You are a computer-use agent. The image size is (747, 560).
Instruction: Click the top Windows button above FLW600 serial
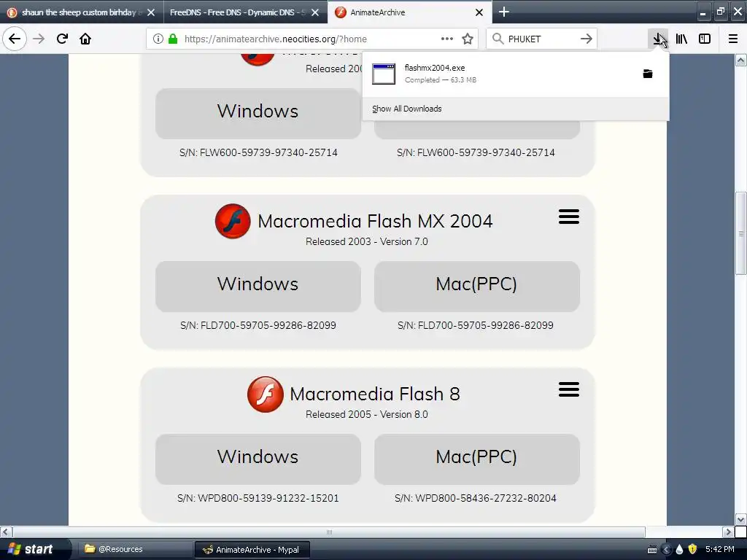click(258, 113)
